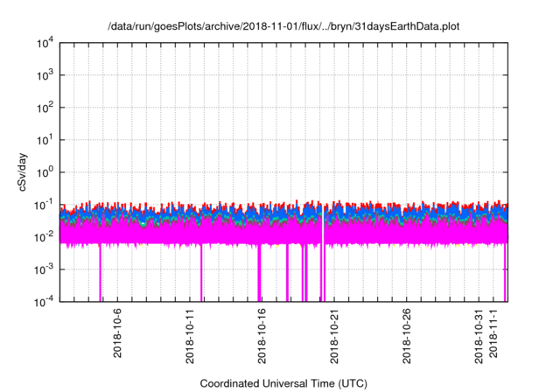This screenshot has height=392, width=560.
Task: Click the plot title file path text
Action: (x=283, y=26)
